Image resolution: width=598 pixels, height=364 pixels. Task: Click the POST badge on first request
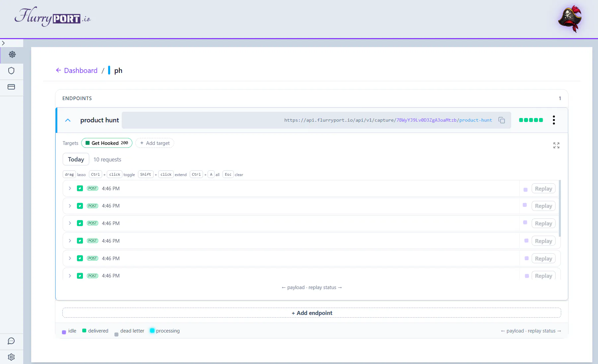(x=93, y=188)
